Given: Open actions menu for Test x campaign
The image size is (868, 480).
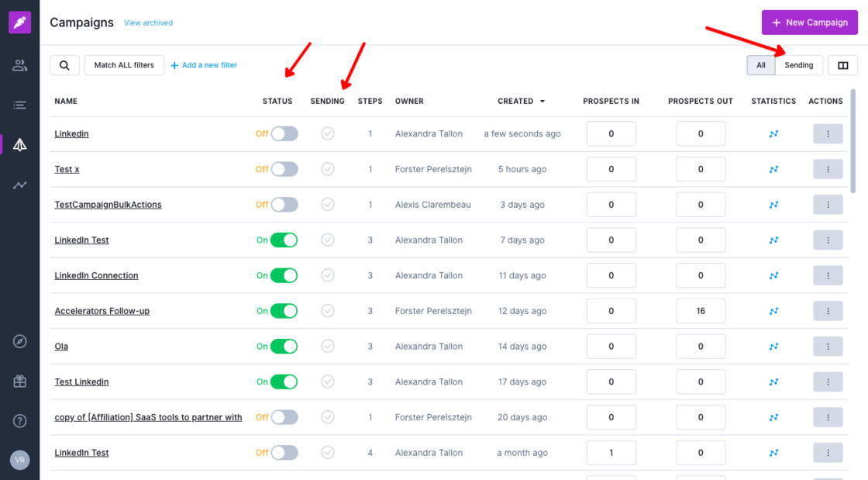Looking at the screenshot, I should (x=828, y=169).
